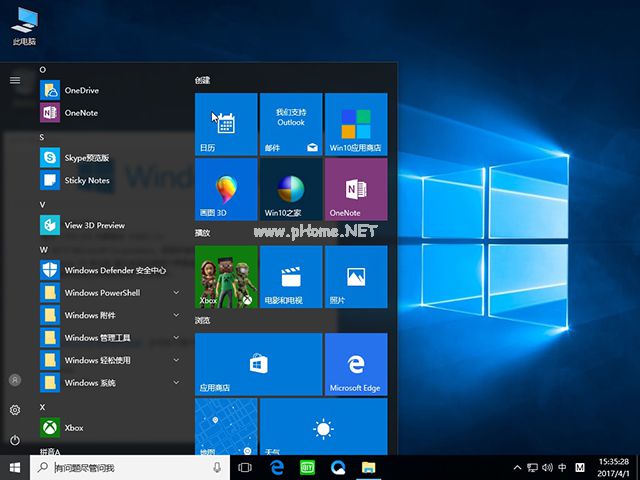Click the Paint 3D tile

(226, 189)
